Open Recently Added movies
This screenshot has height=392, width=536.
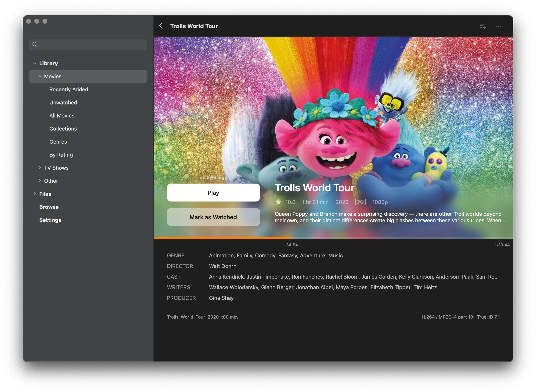pyautogui.click(x=69, y=90)
